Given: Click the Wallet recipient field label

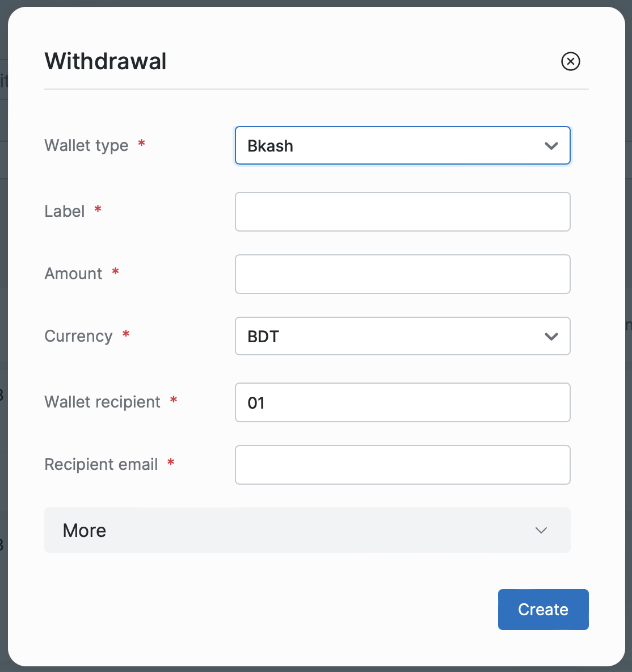Looking at the screenshot, I should (102, 402).
